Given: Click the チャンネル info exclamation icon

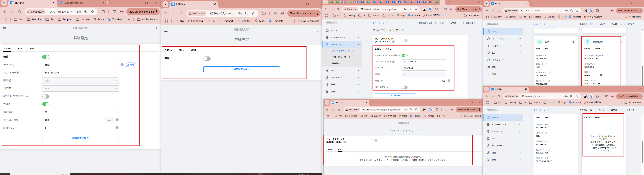Looking at the screenshot, I should pos(122,65).
